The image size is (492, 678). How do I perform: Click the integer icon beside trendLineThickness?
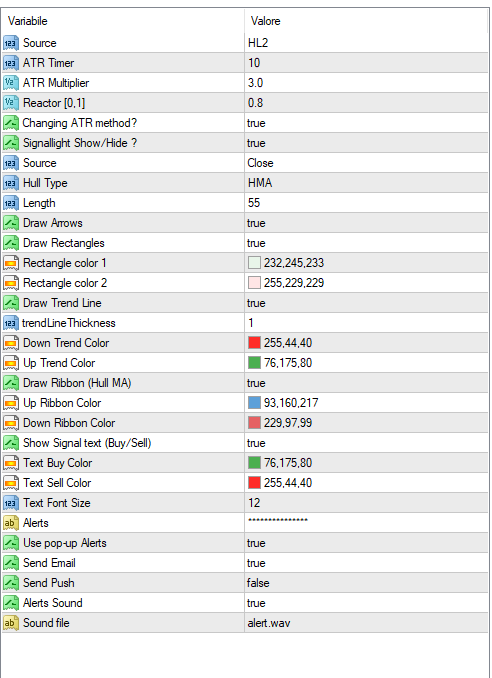10,323
